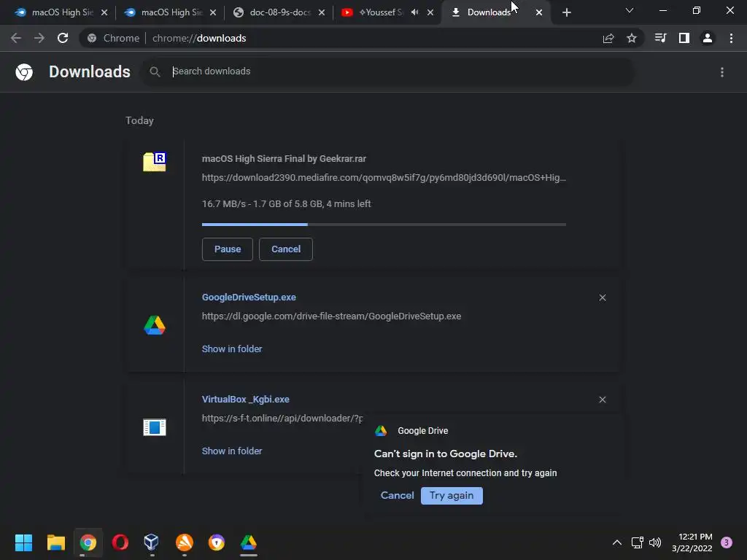The width and height of the screenshot is (747, 560).
Task: Close the doc-08-9s-docs tab
Action: coord(322,13)
